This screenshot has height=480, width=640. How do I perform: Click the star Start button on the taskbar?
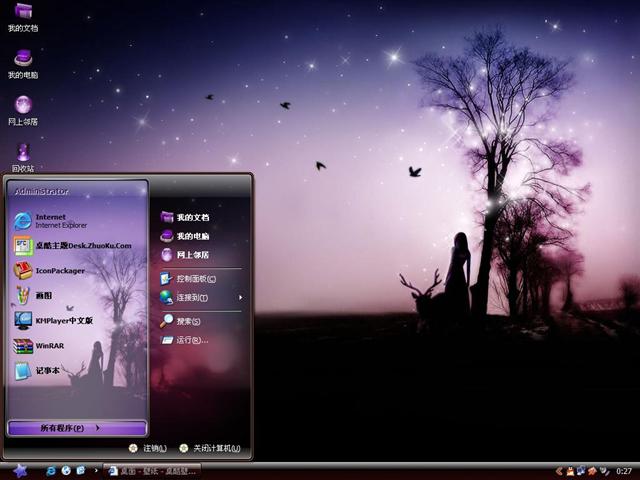[x=18, y=470]
